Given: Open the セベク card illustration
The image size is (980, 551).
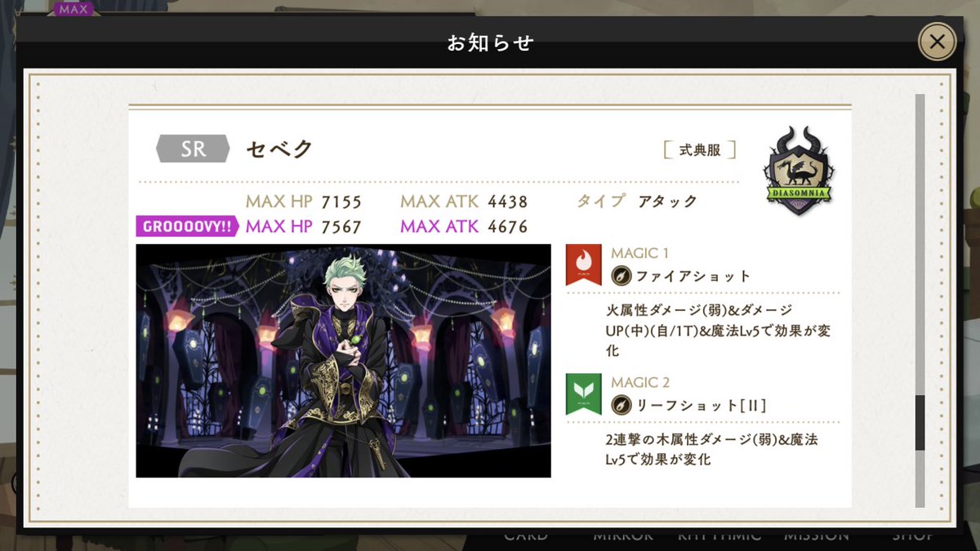Looking at the screenshot, I should [x=343, y=360].
